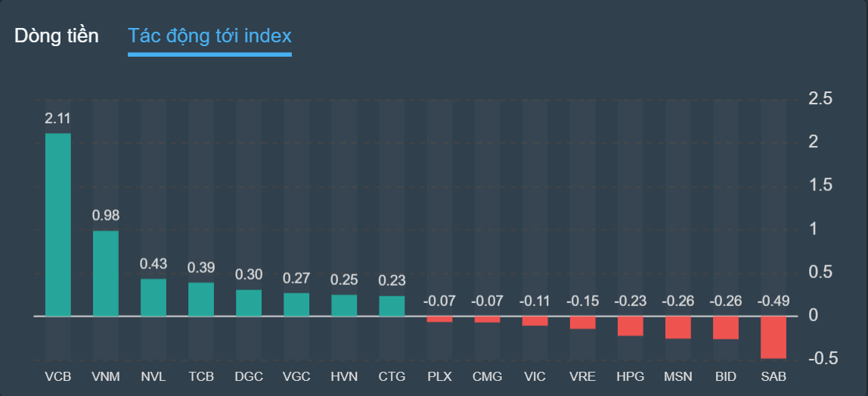
Task: Select the Tác động tới index tab
Action: (x=209, y=36)
